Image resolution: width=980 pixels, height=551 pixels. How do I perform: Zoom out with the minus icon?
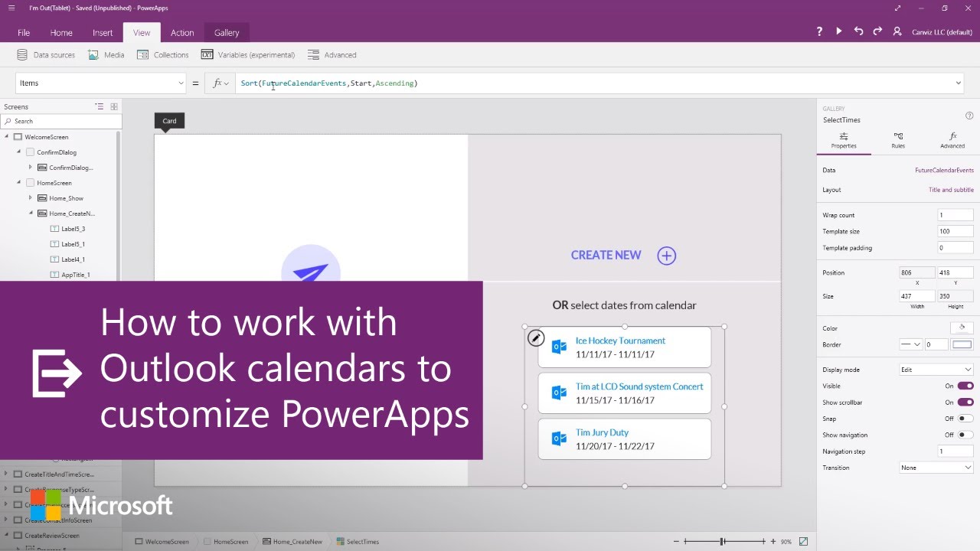point(675,542)
